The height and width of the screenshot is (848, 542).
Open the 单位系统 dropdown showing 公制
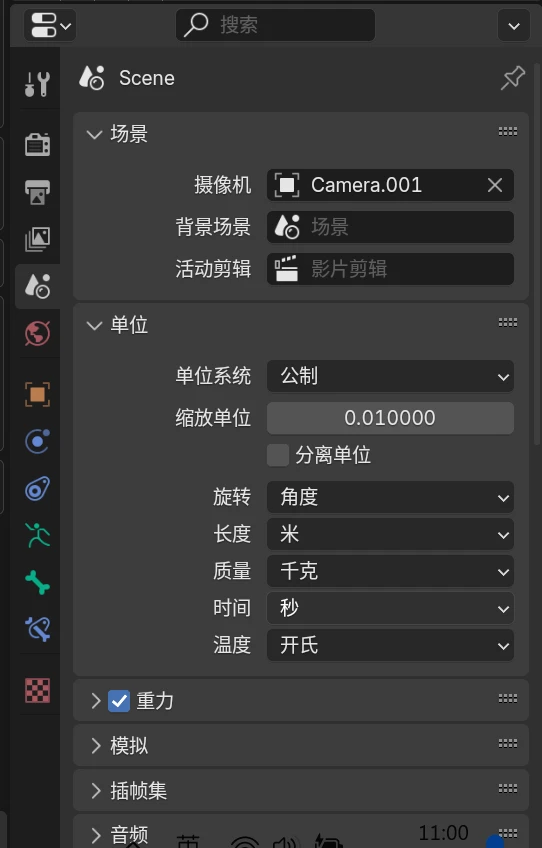390,376
